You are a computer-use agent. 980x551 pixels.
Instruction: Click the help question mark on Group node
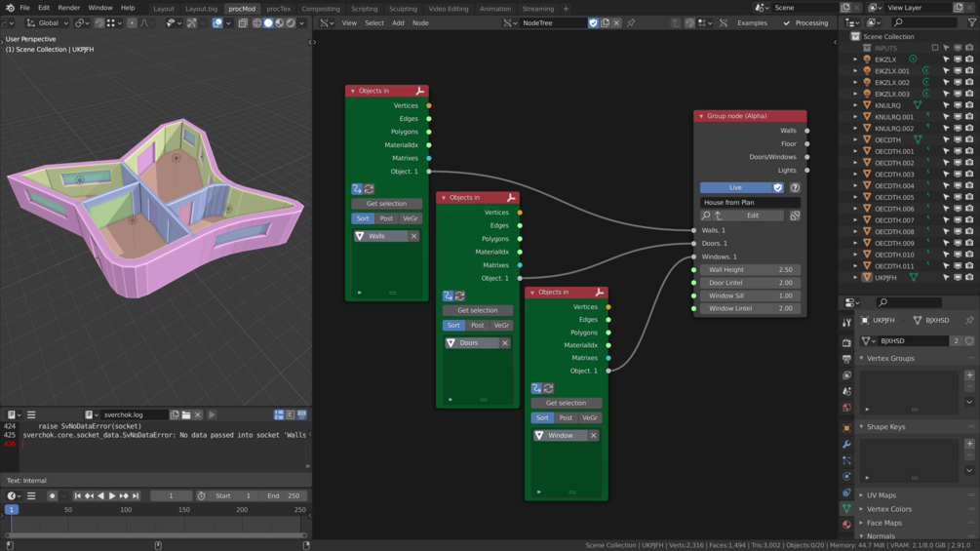(x=795, y=187)
